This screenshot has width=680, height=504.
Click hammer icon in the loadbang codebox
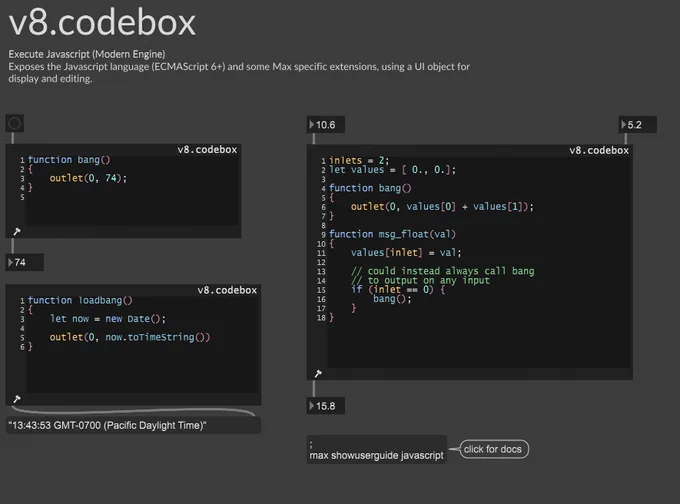pyautogui.click(x=16, y=399)
